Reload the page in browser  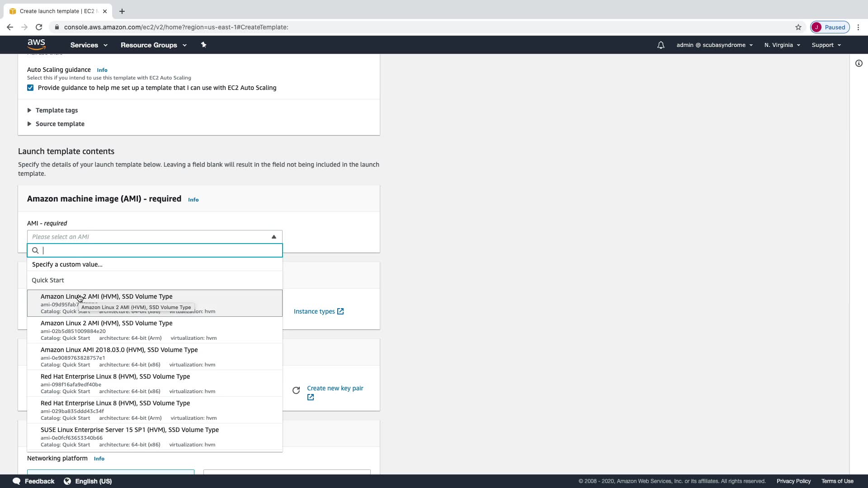pyautogui.click(x=39, y=27)
